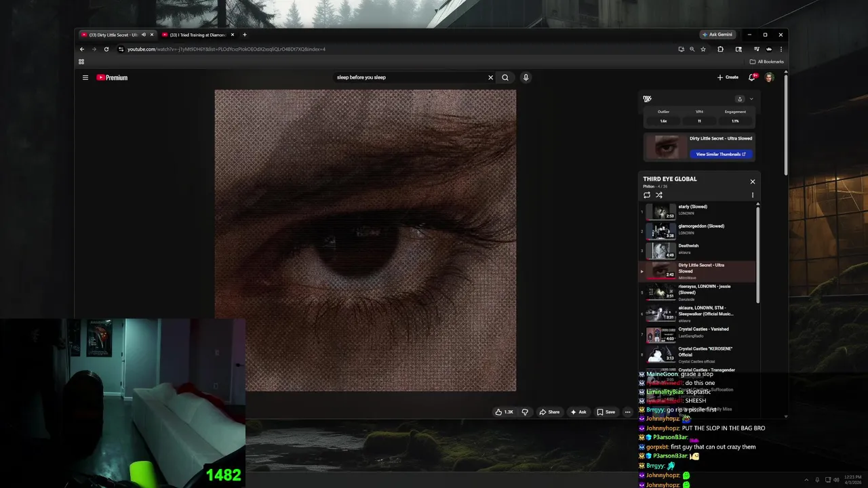The image size is (868, 488).
Task: Click the eye thumbnail in stats panel
Action: pyautogui.click(x=666, y=146)
